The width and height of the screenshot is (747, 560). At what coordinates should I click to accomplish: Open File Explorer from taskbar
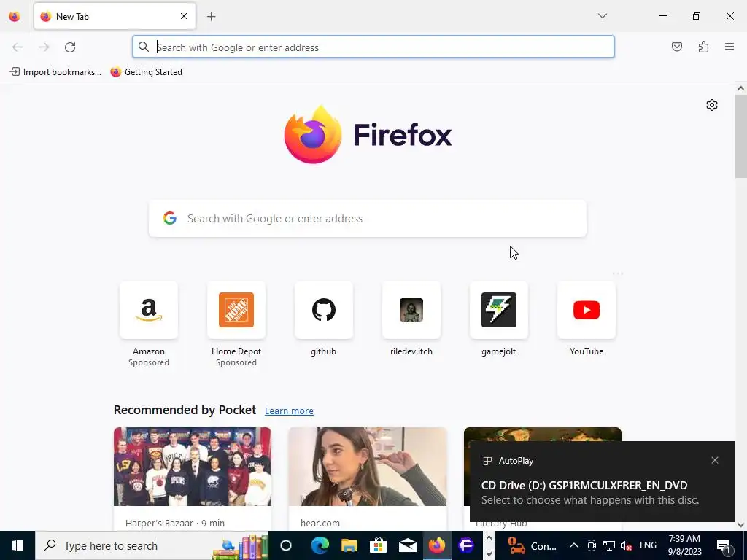tap(349, 545)
